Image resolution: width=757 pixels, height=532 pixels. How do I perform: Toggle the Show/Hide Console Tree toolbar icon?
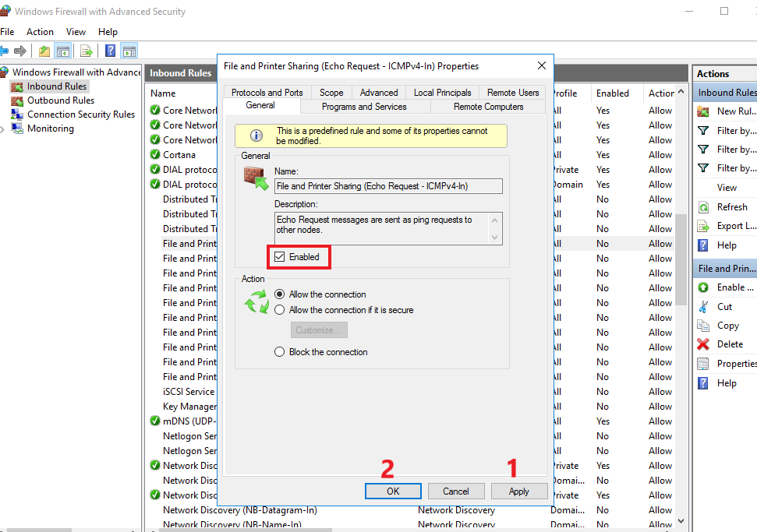[x=63, y=51]
